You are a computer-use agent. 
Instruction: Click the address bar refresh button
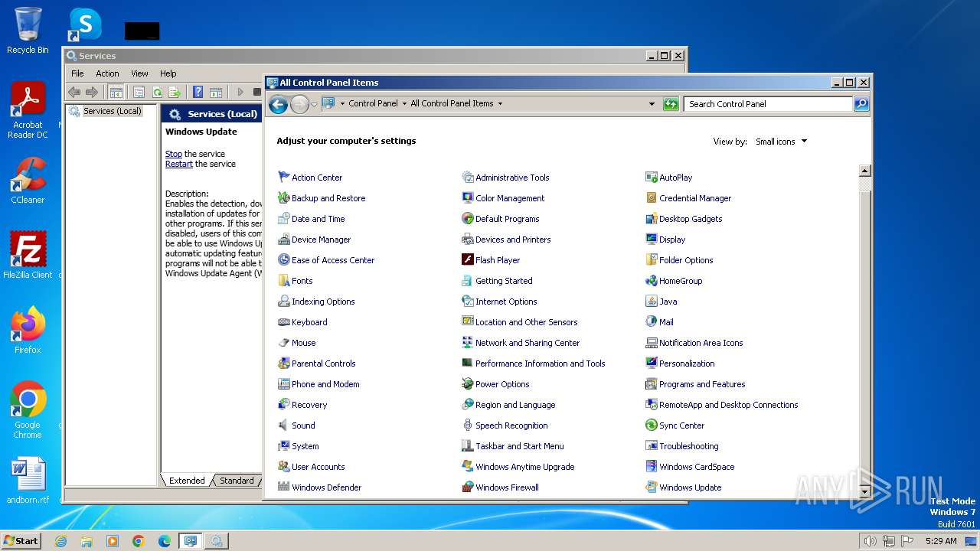(671, 104)
